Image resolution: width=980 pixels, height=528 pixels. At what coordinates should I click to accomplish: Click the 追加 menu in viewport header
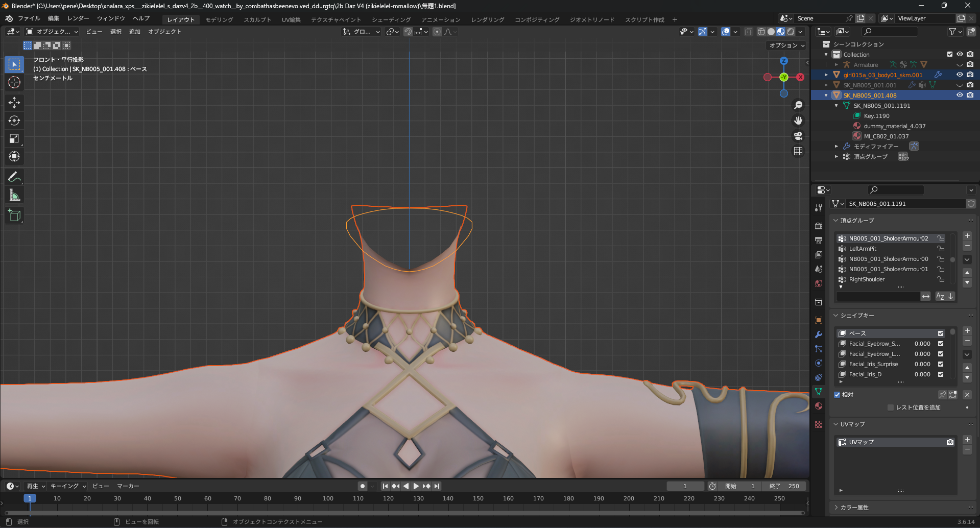[x=135, y=32]
